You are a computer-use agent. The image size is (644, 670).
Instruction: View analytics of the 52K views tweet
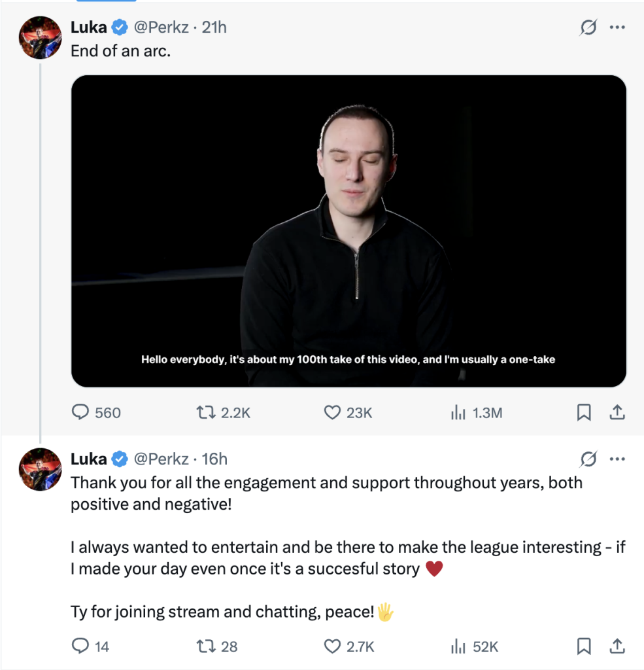pyautogui.click(x=458, y=646)
